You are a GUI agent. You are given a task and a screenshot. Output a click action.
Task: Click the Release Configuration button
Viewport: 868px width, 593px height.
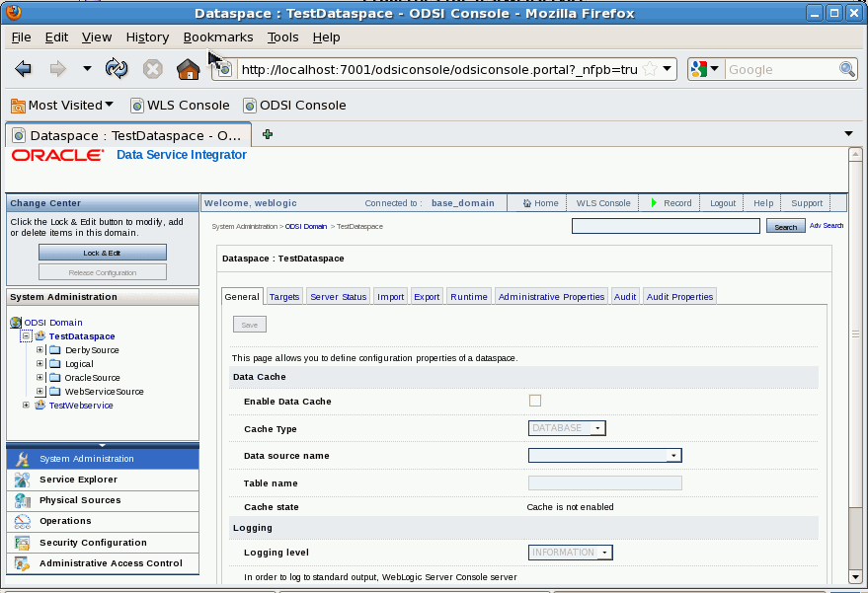coord(103,272)
